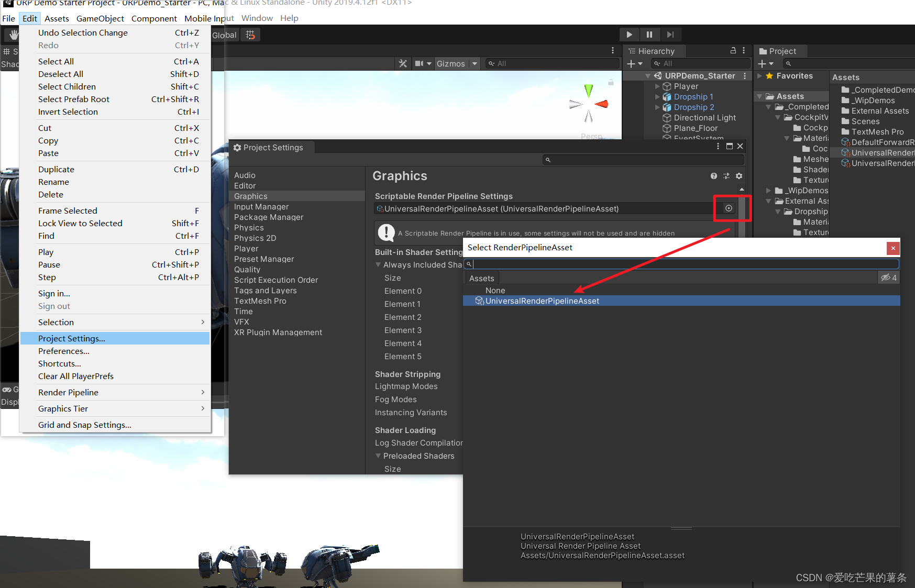
Task: Select Directional Light in Hierarchy
Action: pos(704,118)
